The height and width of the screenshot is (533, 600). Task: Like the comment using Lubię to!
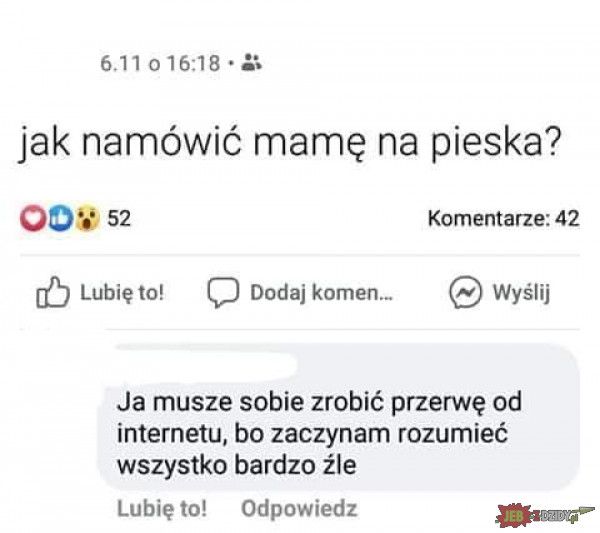pos(162,509)
